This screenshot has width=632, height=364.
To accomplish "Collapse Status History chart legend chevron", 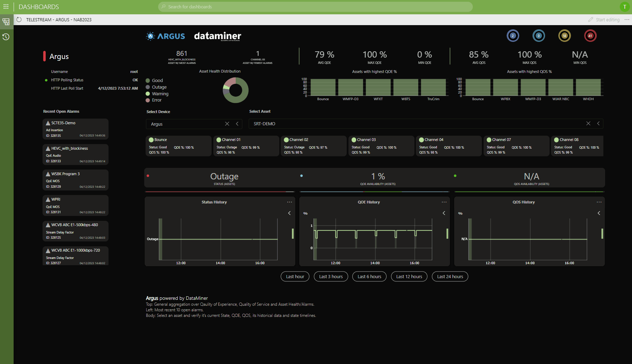I will pyautogui.click(x=289, y=213).
